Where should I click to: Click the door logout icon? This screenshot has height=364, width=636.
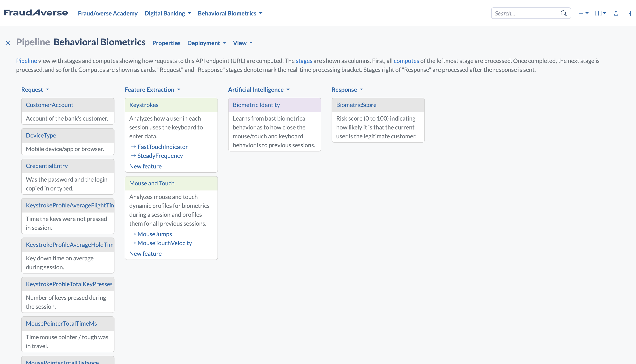629,13
